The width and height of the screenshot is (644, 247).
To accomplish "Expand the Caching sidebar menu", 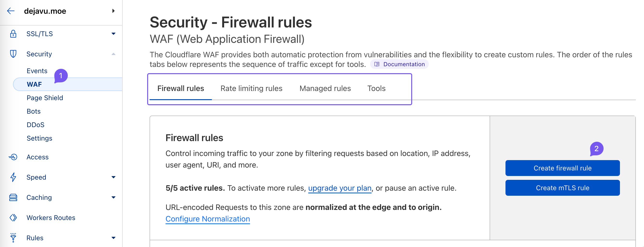I will [x=114, y=197].
